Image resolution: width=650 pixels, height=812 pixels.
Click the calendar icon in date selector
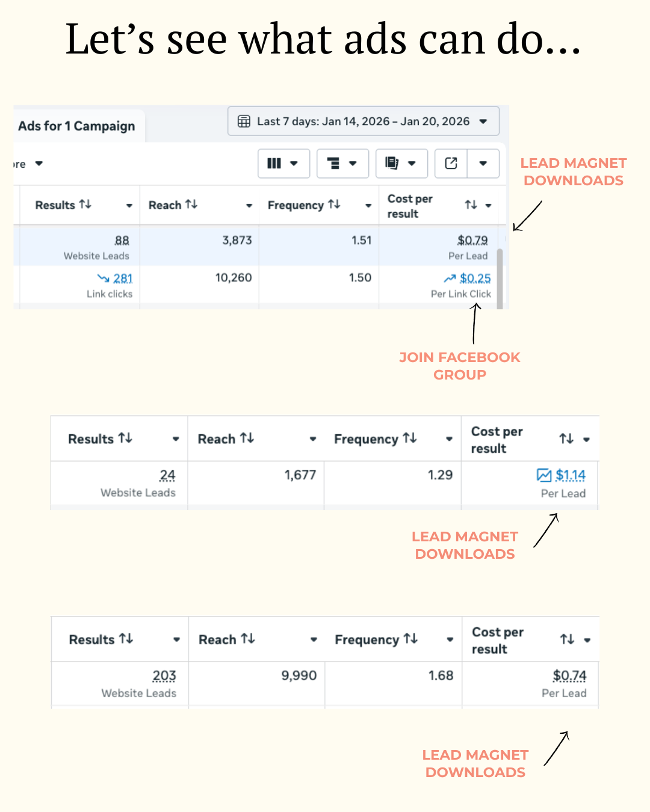[244, 121]
